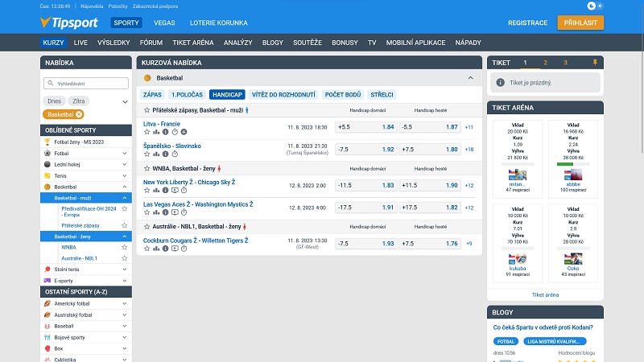Expand the Dnes/Zítra date dropdown
The image size is (644, 362).
click(x=125, y=101)
